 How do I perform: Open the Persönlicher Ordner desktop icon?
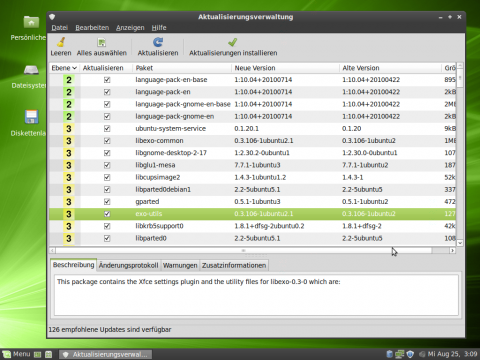point(31,22)
